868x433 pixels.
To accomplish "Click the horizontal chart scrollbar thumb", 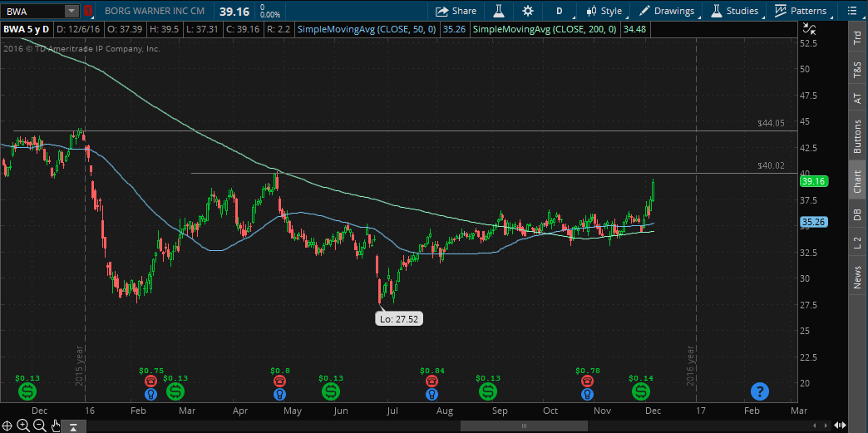I will click(x=524, y=426).
